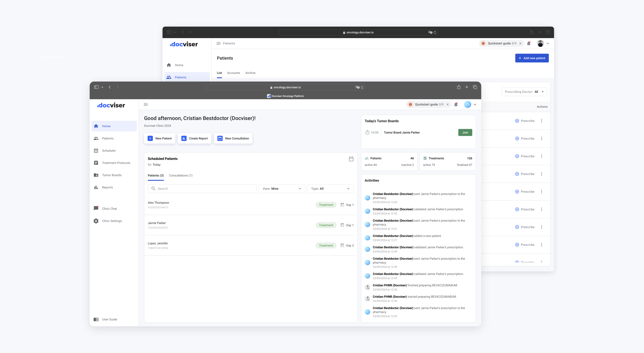Open Patients in front window sidebar
The width and height of the screenshot is (644, 353).
114,138
